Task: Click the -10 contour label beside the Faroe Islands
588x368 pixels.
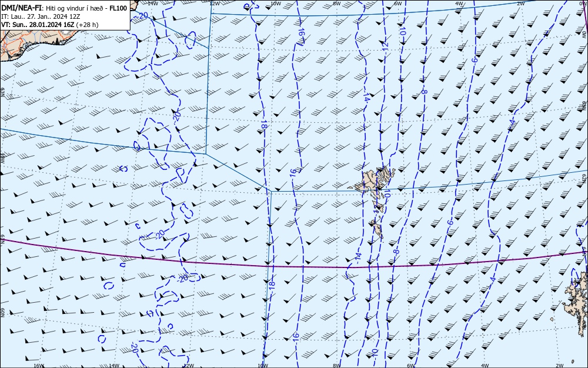Action: click(387, 192)
